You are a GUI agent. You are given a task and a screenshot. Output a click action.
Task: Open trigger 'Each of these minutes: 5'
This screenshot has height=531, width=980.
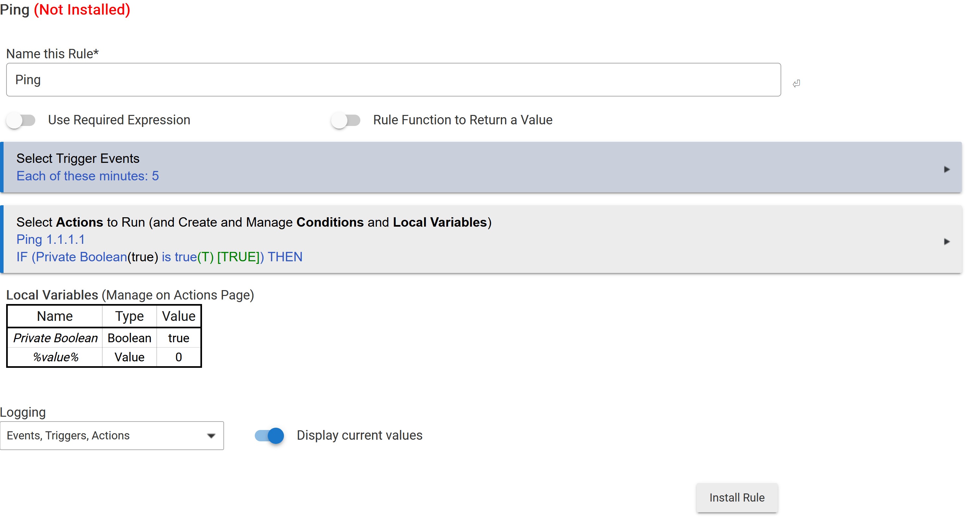pyautogui.click(x=87, y=176)
